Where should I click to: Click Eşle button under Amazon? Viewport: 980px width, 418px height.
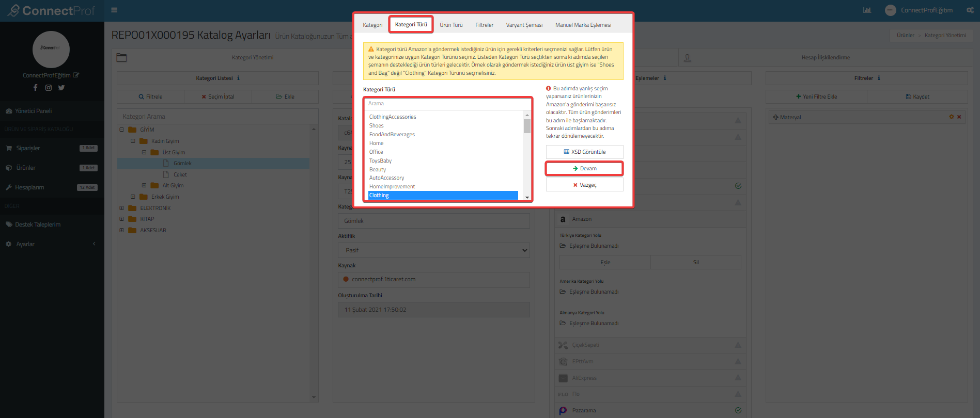[605, 262]
